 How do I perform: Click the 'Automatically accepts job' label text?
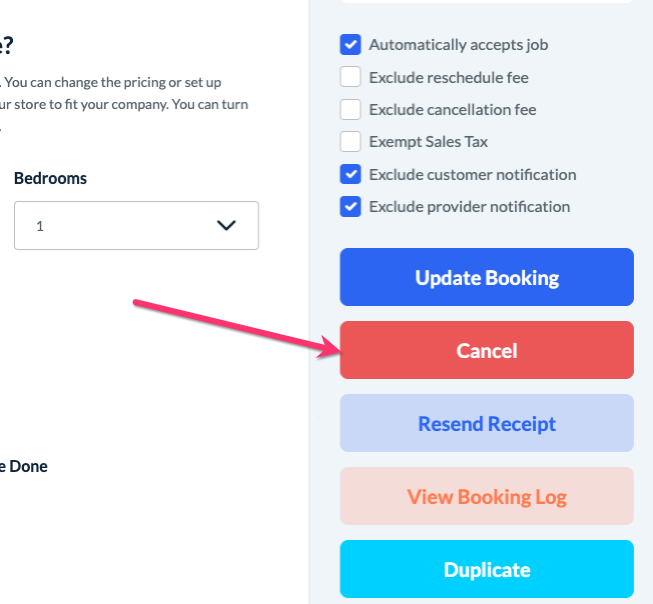(x=458, y=45)
